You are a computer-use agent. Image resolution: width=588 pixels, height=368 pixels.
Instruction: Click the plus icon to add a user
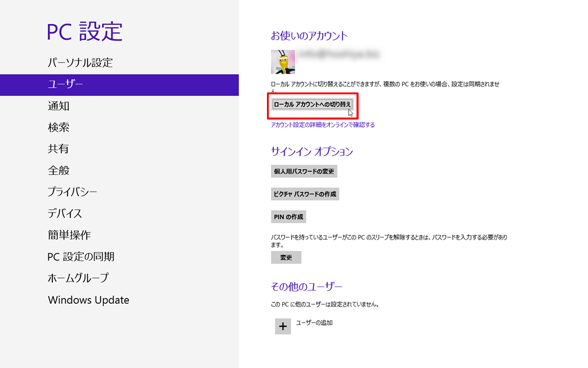pyautogui.click(x=283, y=326)
